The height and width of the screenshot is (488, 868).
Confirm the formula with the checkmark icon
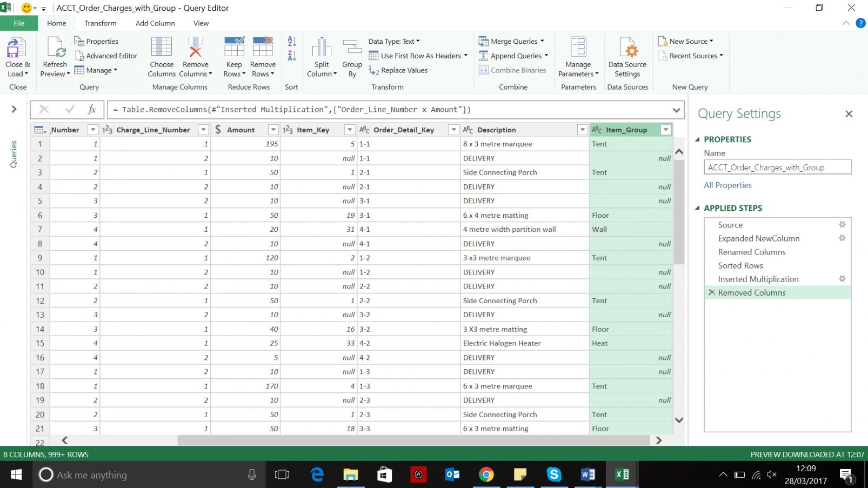pyautogui.click(x=69, y=110)
